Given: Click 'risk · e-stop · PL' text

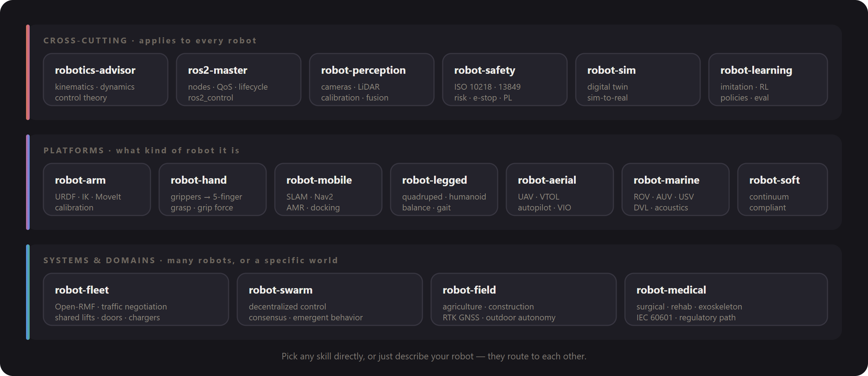Looking at the screenshot, I should 483,98.
